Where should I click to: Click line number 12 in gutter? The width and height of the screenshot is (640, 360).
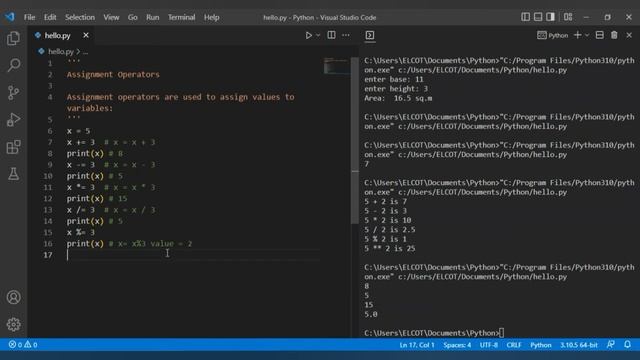pyautogui.click(x=48, y=199)
